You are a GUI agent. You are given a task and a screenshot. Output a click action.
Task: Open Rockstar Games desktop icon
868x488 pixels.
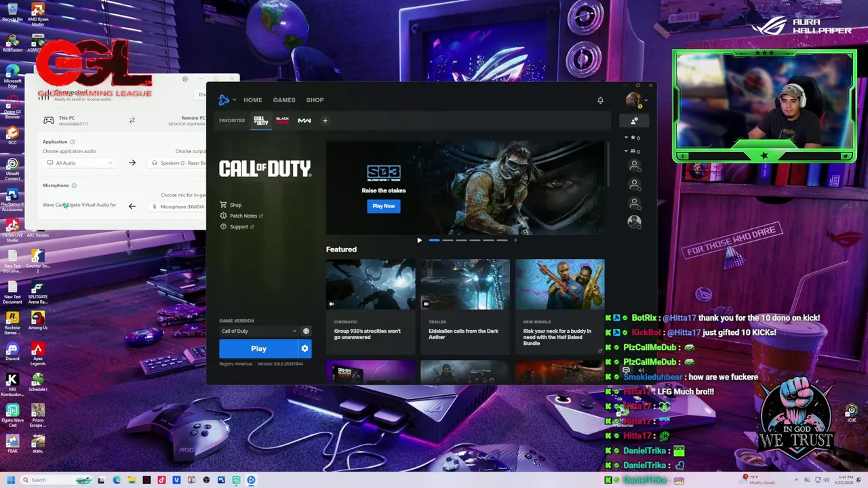coord(12,323)
